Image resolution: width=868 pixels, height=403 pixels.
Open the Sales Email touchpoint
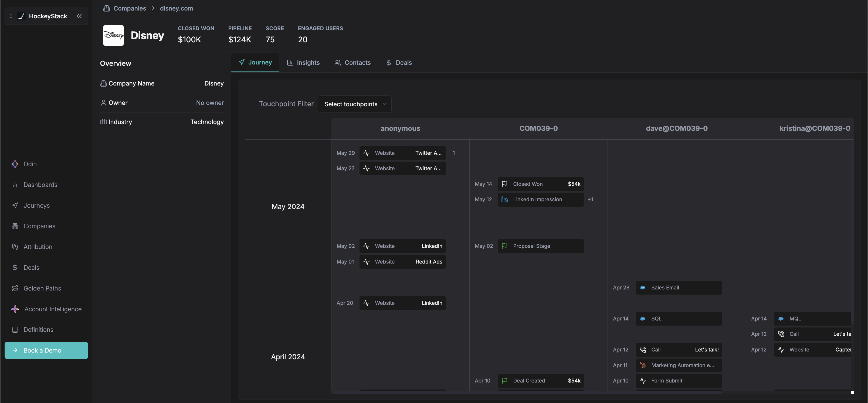coord(679,288)
